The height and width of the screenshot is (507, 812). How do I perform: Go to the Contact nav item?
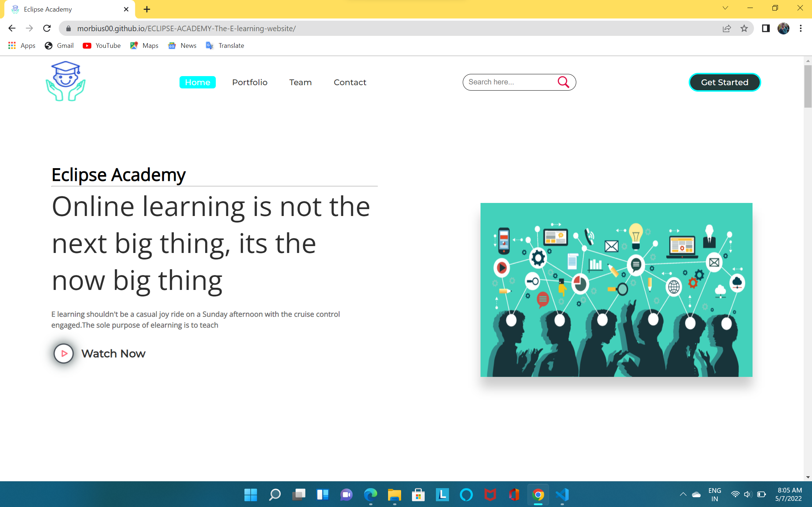click(350, 82)
